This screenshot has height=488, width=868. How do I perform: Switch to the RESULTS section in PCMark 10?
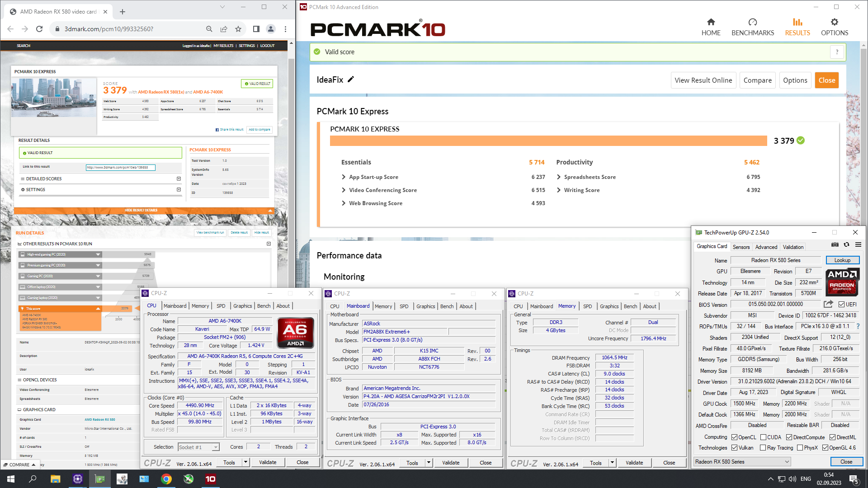797,27
